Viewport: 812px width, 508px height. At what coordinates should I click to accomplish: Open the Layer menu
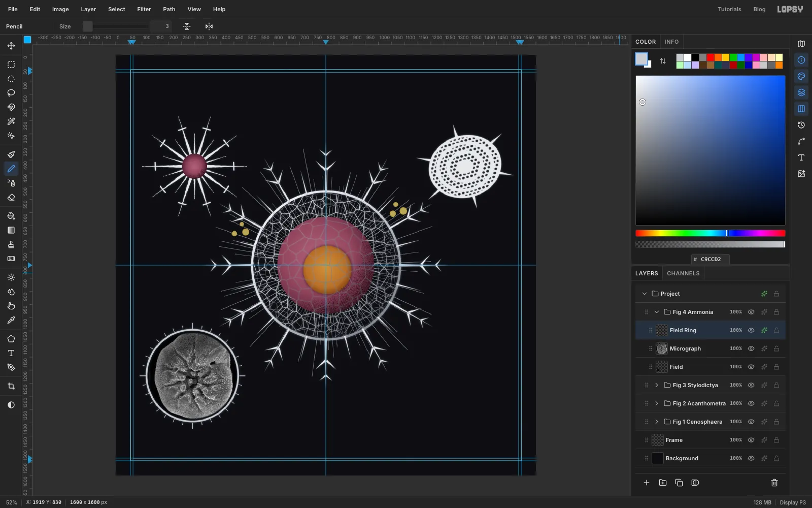pyautogui.click(x=88, y=9)
